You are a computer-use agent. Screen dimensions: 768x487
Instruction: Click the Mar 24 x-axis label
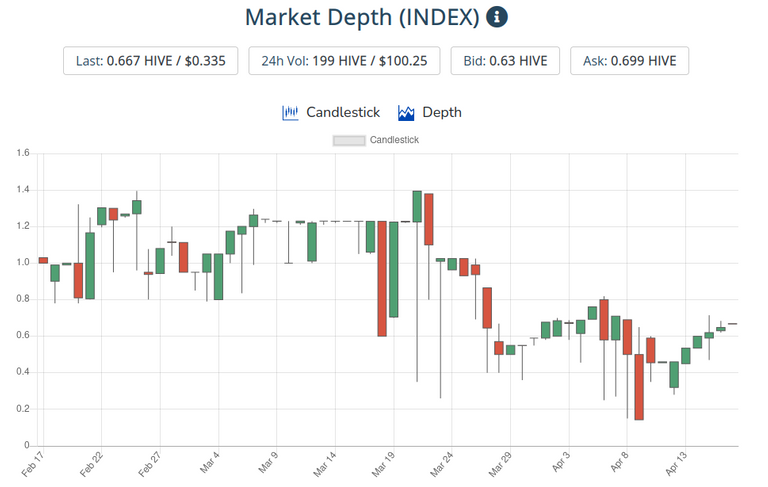[x=441, y=464]
